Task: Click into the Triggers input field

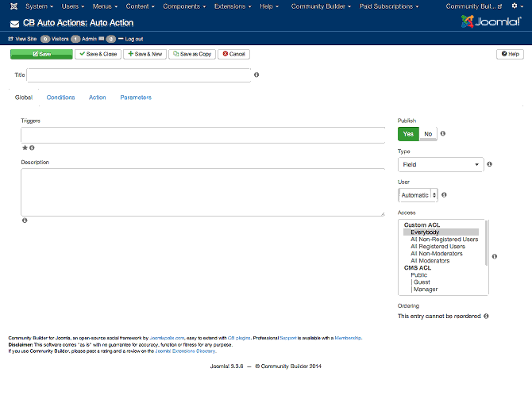Action: coord(203,135)
